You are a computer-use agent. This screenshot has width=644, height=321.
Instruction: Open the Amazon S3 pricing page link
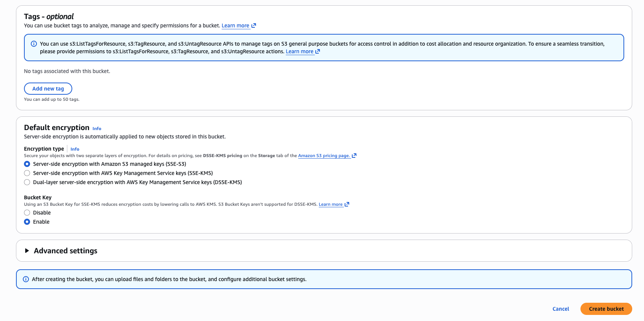(324, 156)
